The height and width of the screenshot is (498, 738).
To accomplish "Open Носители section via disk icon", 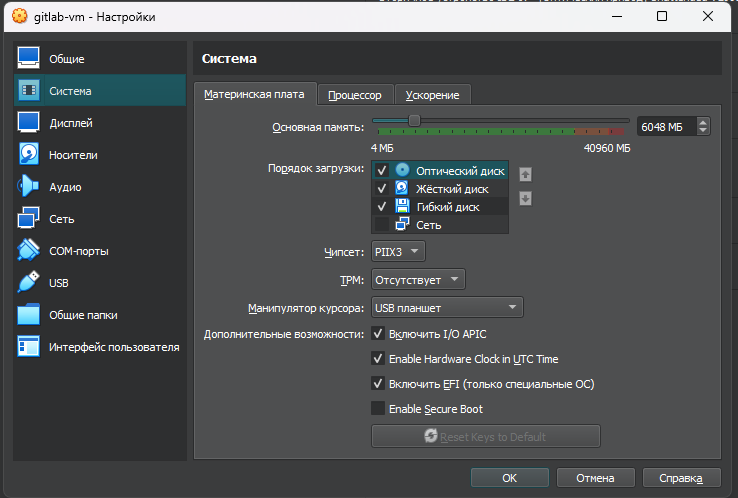I will [28, 154].
